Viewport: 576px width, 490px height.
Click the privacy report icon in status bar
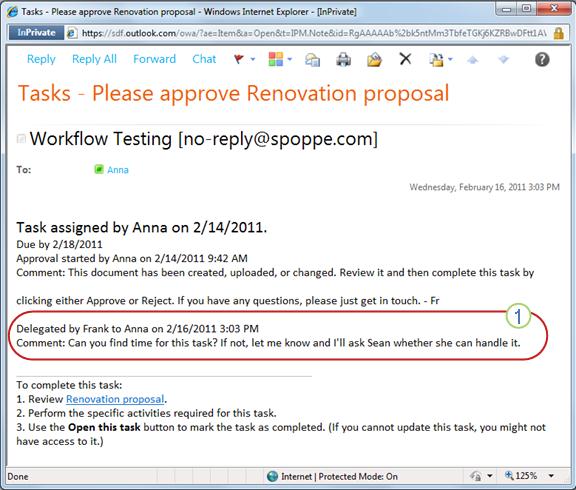(476, 476)
